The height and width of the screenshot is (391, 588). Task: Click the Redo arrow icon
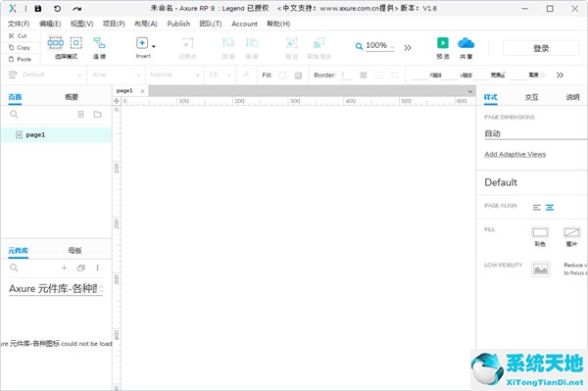pyautogui.click(x=76, y=8)
